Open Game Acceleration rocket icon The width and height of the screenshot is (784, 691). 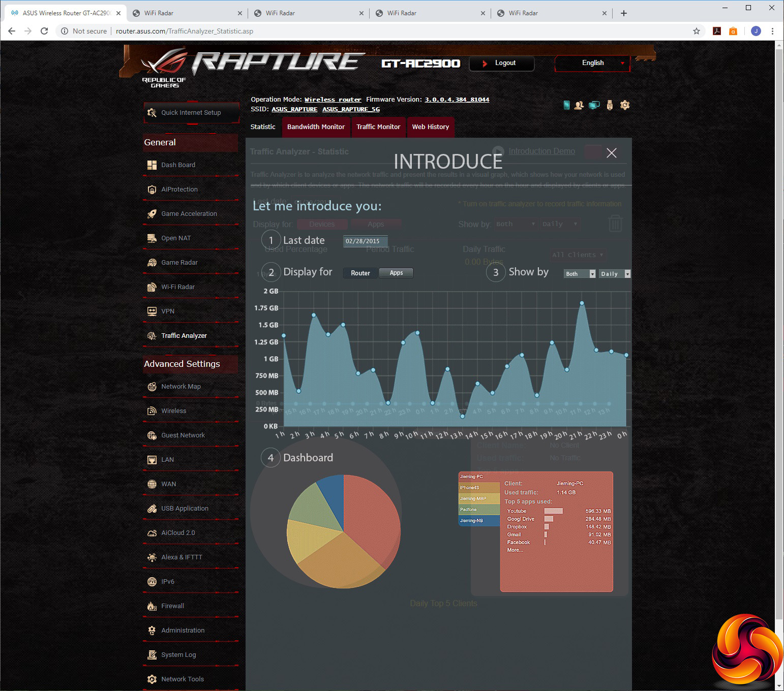point(152,214)
